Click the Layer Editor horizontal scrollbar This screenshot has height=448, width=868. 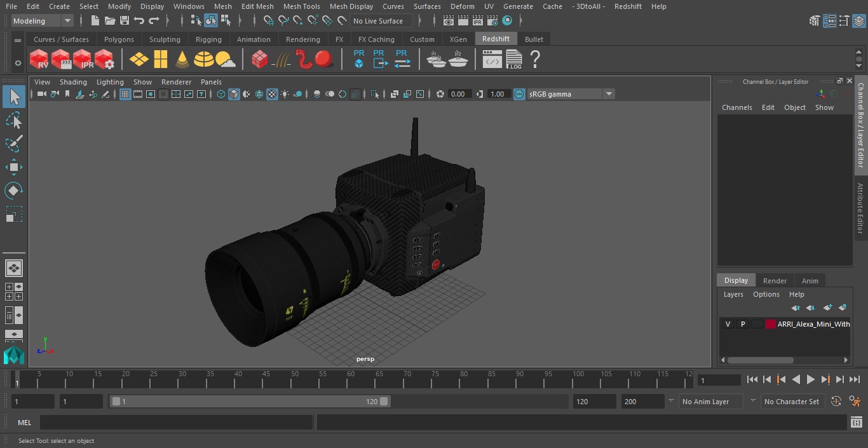click(760, 360)
